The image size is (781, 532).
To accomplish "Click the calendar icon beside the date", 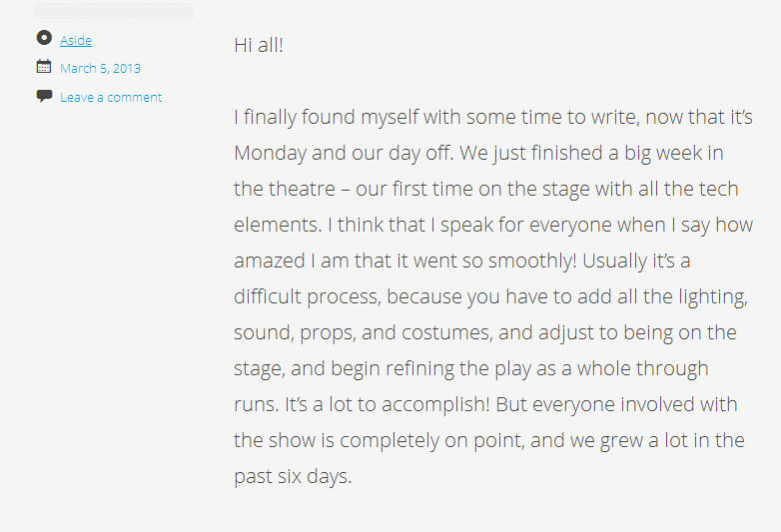I will click(44, 68).
